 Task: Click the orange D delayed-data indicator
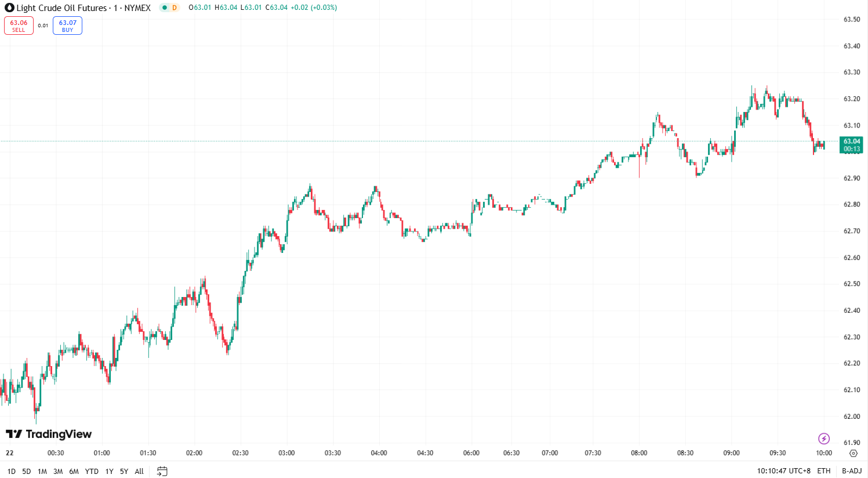pyautogui.click(x=175, y=8)
